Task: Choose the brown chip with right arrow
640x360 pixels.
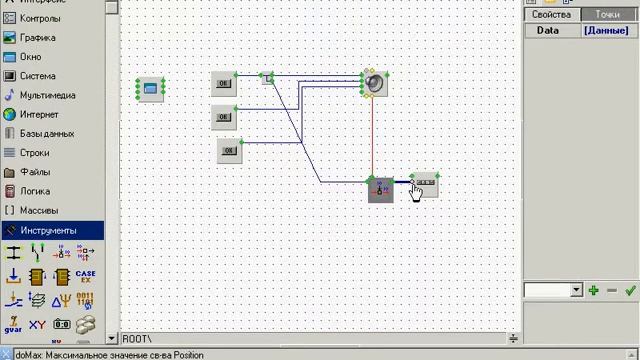Action: coord(37,277)
